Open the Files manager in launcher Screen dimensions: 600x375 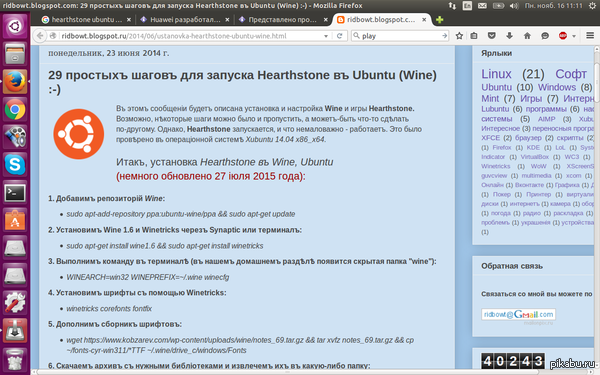click(x=15, y=54)
